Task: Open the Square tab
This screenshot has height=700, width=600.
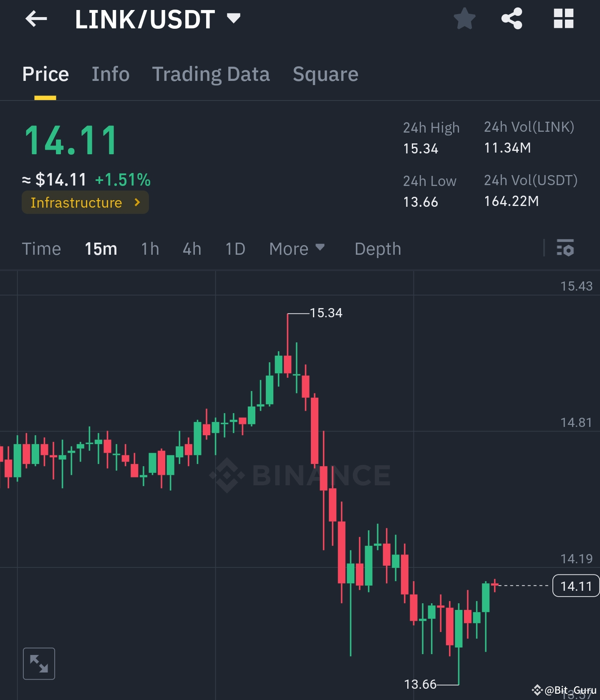Action: click(x=325, y=74)
